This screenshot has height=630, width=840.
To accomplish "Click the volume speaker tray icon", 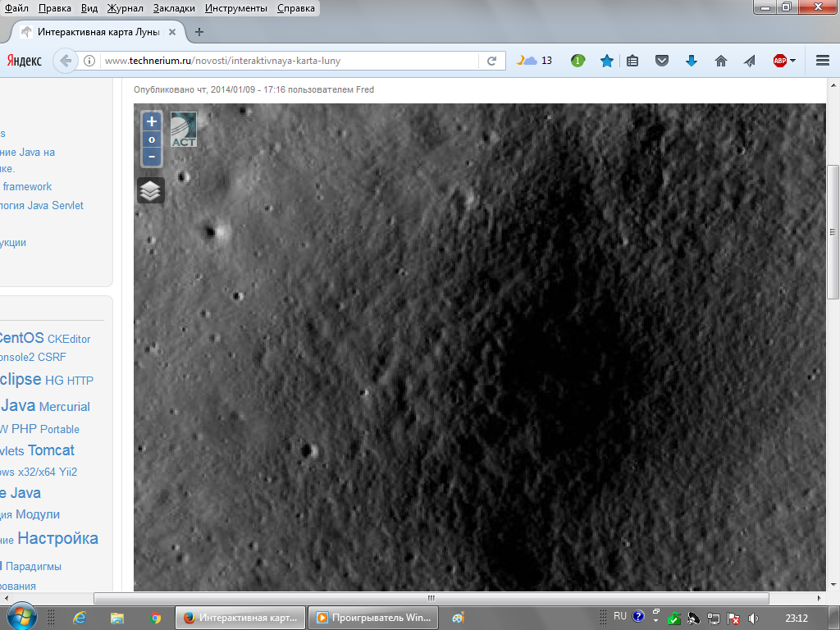I will coord(753,619).
